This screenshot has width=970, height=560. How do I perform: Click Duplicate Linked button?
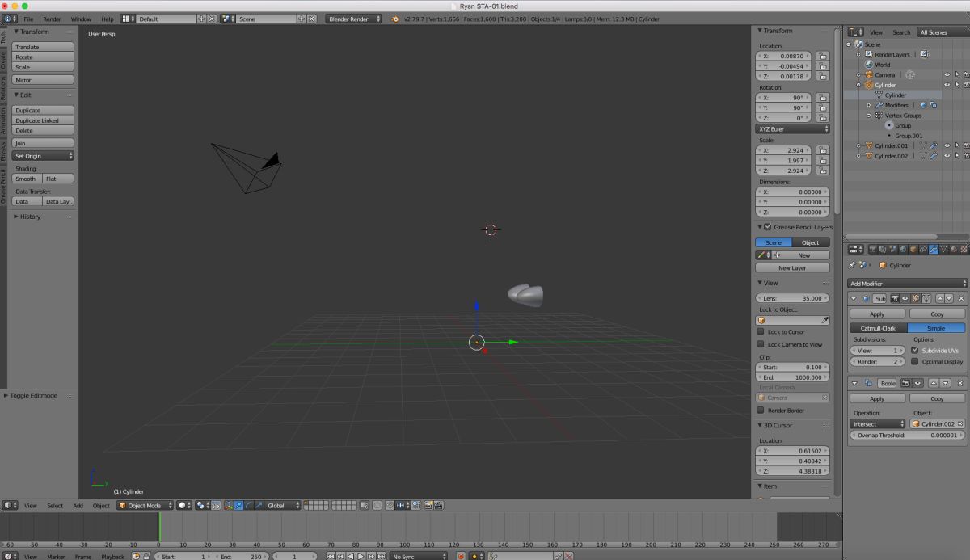point(44,120)
